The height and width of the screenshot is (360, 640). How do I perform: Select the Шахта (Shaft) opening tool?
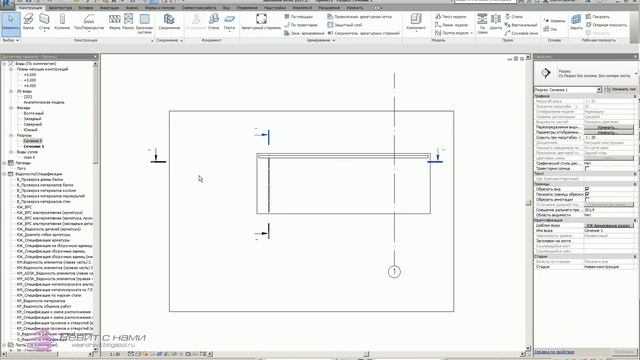(496, 22)
